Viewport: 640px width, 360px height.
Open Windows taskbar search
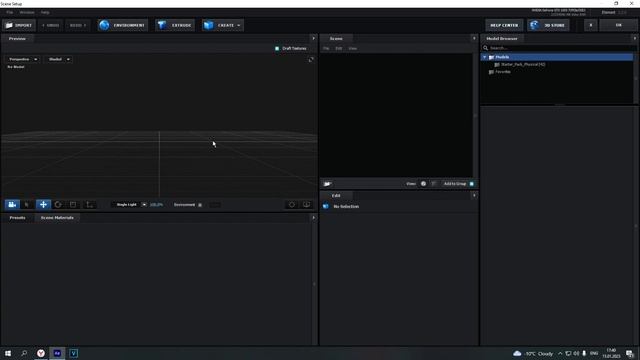click(x=24, y=353)
